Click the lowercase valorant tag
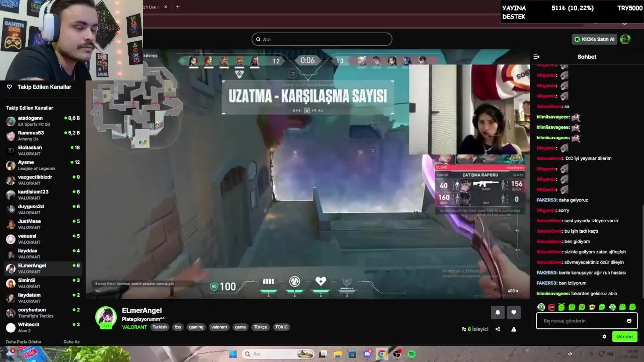Screen dimensions: 644x362 pyautogui.click(x=219, y=327)
